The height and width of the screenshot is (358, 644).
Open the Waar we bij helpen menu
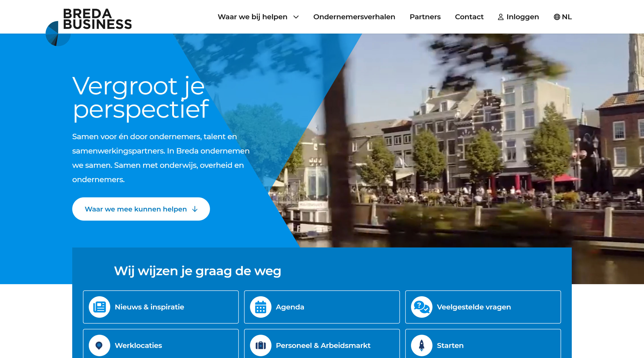tap(252, 17)
